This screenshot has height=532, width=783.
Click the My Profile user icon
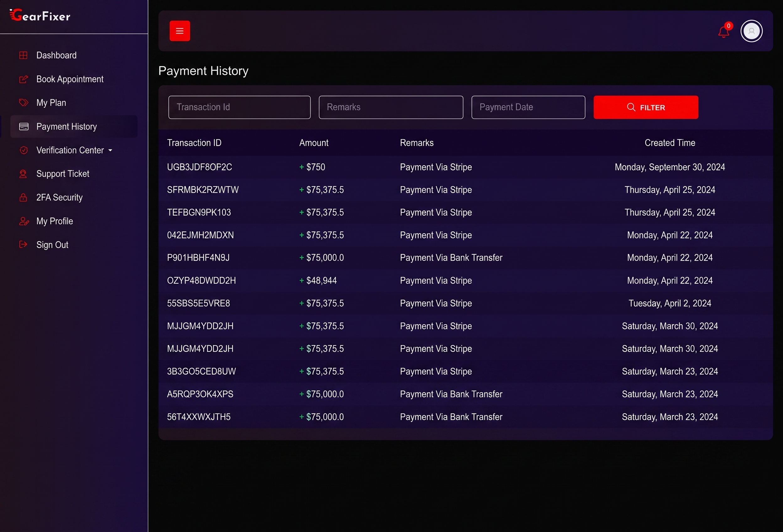point(24,221)
